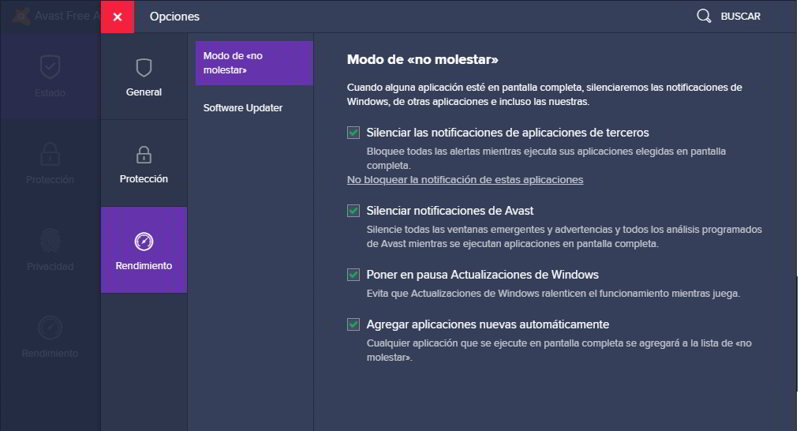Click description 'Cualquier aplicación que se ejecute'

tap(559, 350)
